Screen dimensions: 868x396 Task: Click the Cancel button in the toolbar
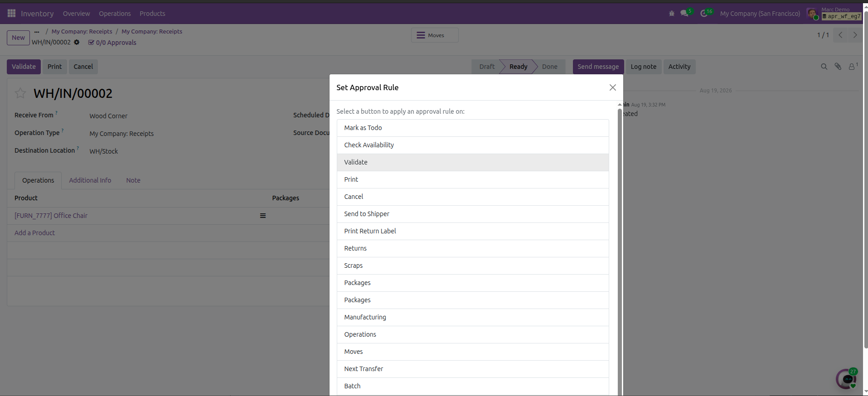click(83, 67)
